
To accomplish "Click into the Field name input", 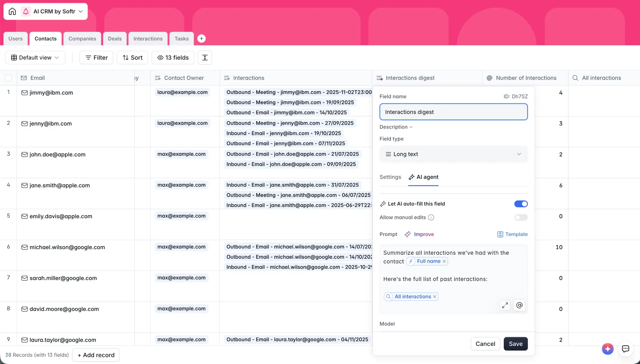I will coord(453,112).
